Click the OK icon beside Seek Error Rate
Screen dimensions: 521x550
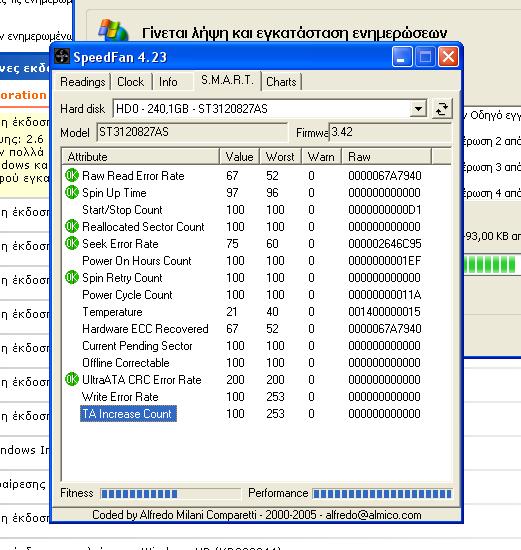click(72, 243)
